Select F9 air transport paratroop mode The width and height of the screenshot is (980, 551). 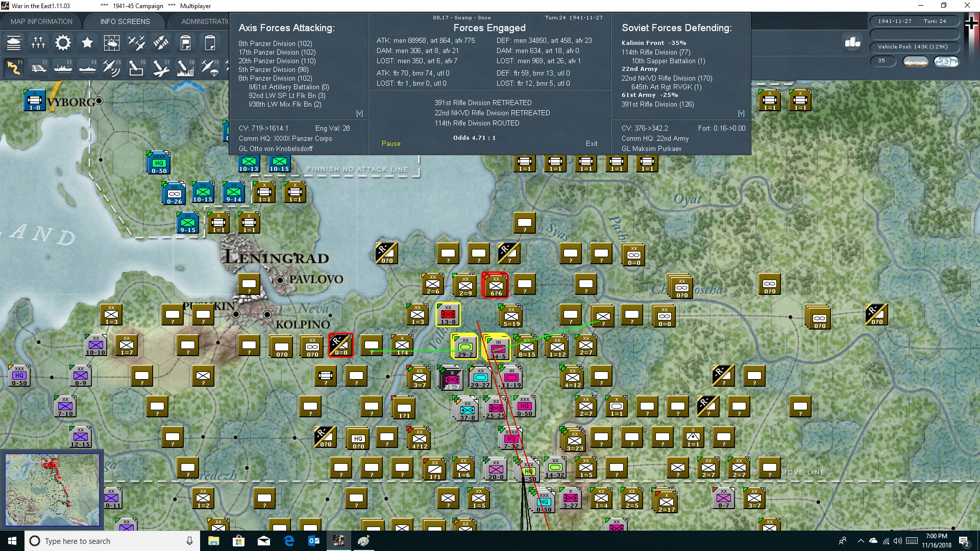[x=210, y=67]
